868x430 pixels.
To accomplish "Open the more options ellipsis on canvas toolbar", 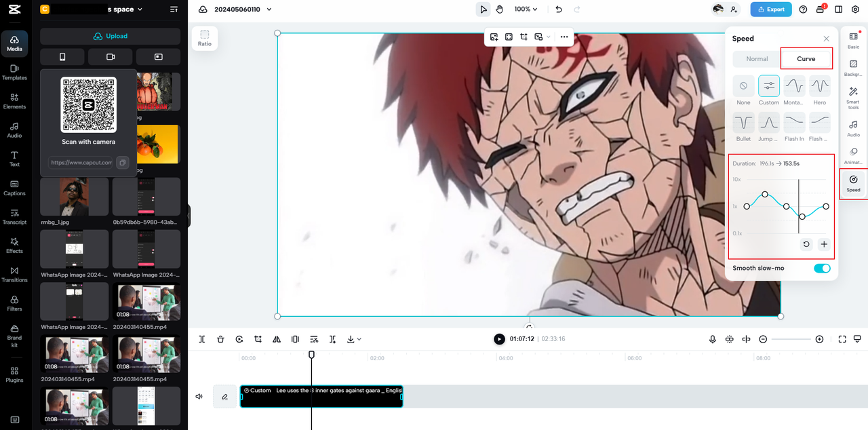I will (564, 37).
